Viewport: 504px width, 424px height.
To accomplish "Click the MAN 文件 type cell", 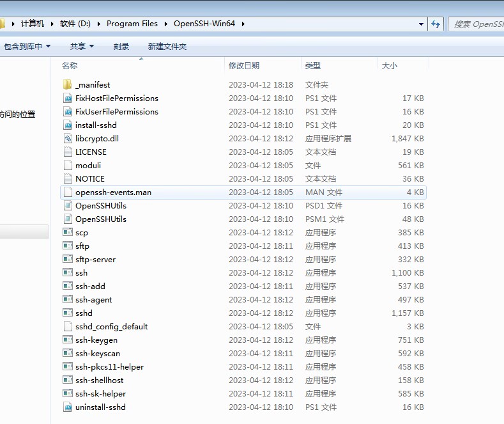I will 324,192.
